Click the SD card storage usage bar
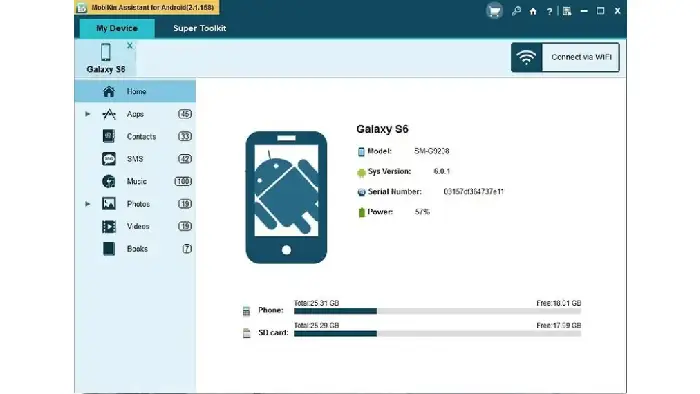The image size is (700, 394). point(438,333)
